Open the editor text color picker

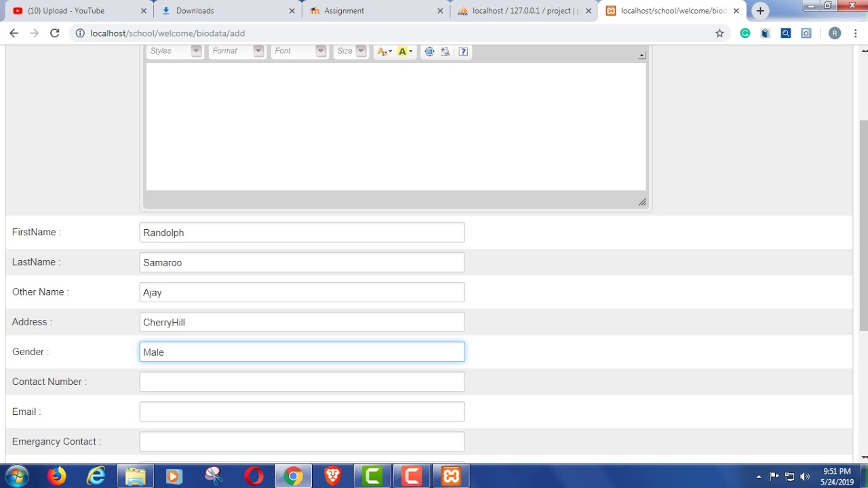(384, 52)
